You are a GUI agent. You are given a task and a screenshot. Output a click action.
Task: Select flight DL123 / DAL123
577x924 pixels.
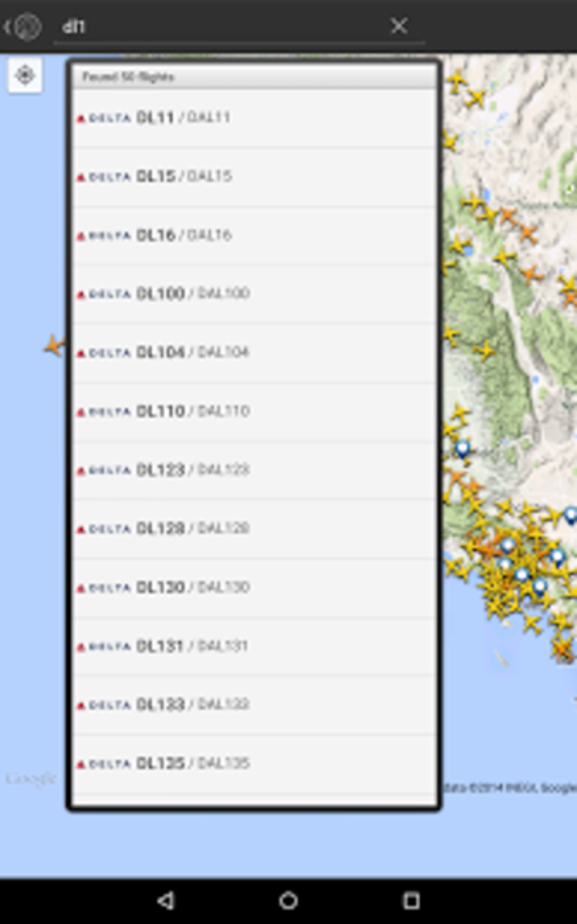point(254,470)
